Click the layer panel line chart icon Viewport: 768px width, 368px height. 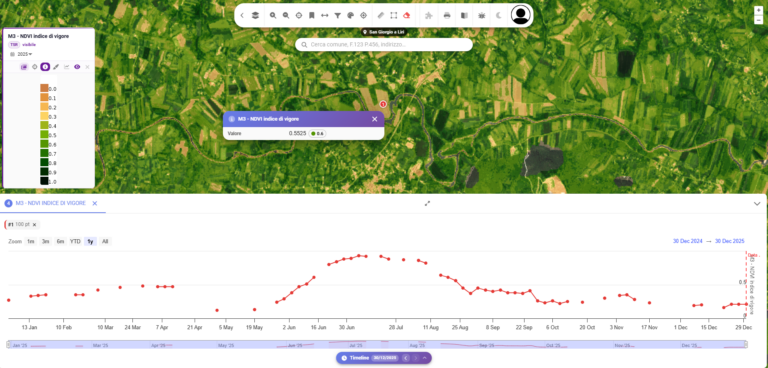point(67,67)
